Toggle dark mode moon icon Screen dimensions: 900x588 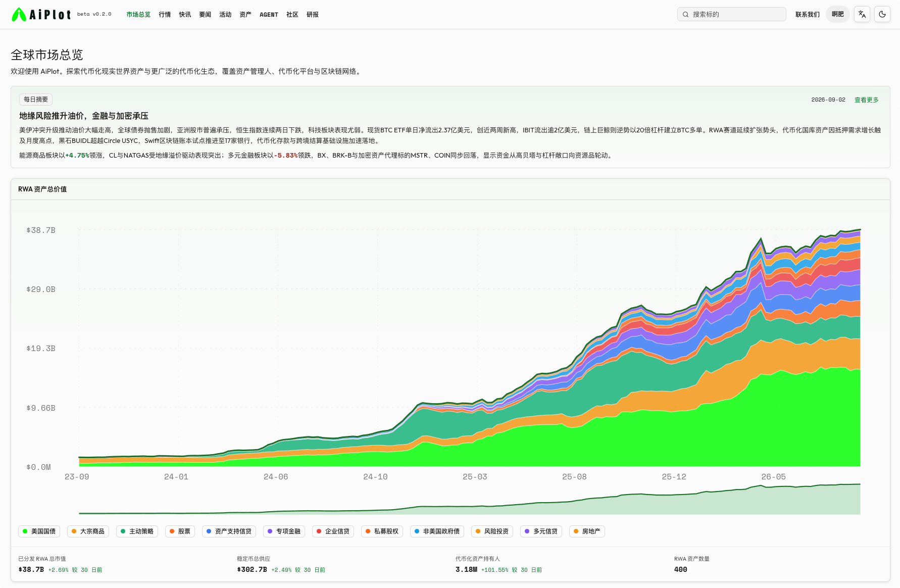(882, 14)
